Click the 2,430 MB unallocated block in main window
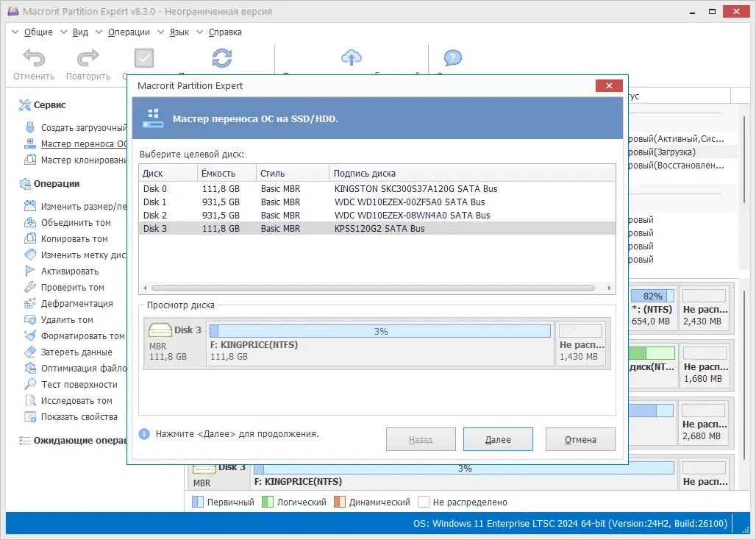The height and width of the screenshot is (540, 756). 705,309
